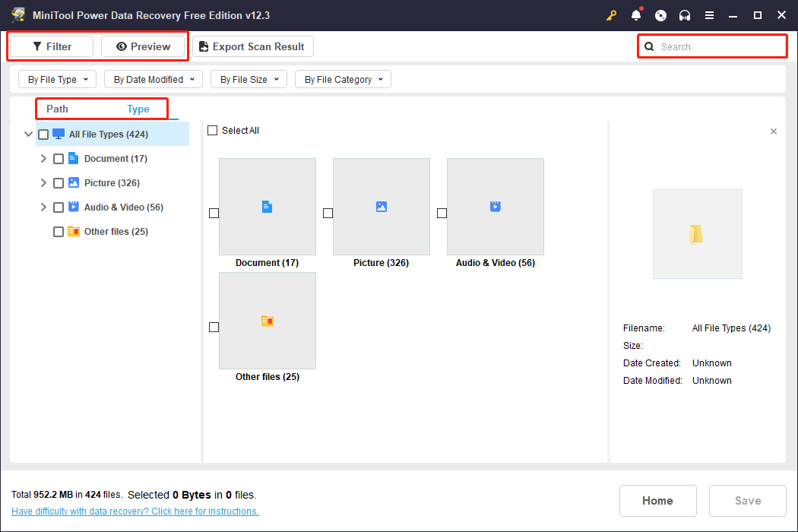Select the Other files (25) thumbnail
798x532 pixels.
pyautogui.click(x=267, y=320)
